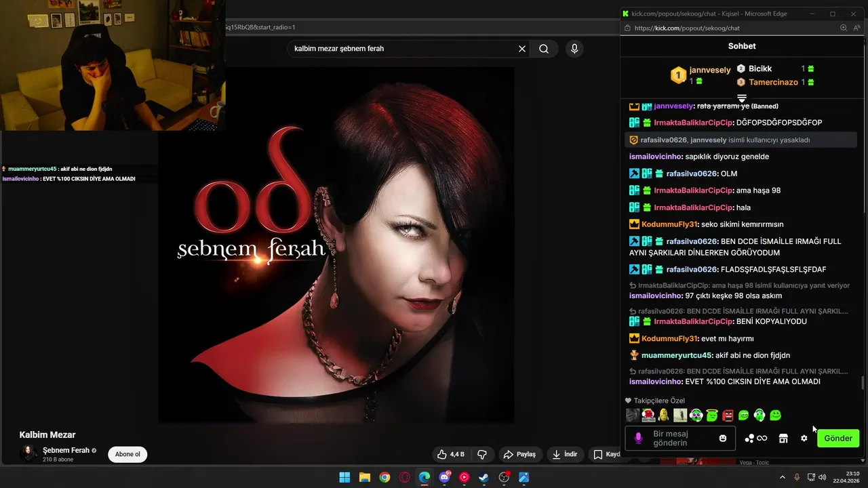This screenshot has height=488, width=868.
Task: Open the chat settings gear
Action: point(804,439)
